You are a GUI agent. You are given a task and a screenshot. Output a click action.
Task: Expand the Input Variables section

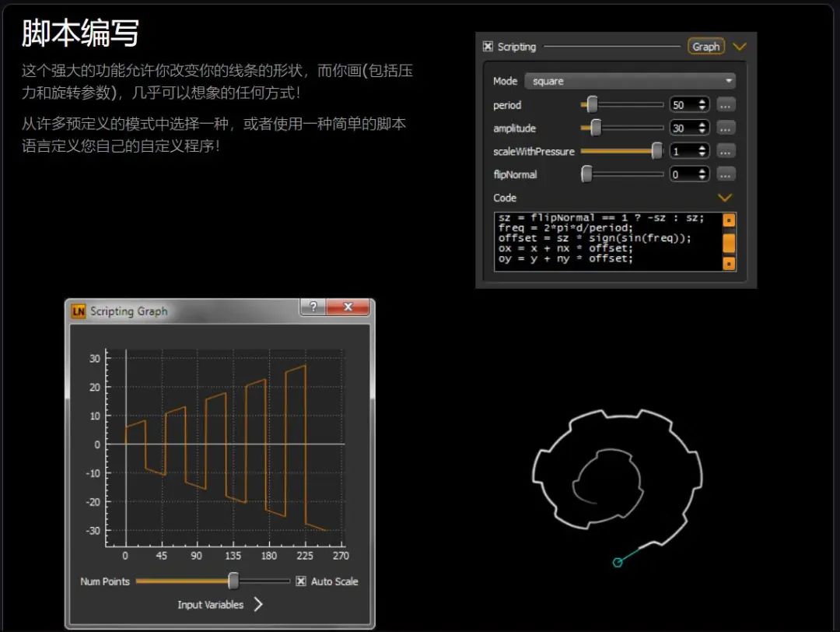(x=259, y=604)
